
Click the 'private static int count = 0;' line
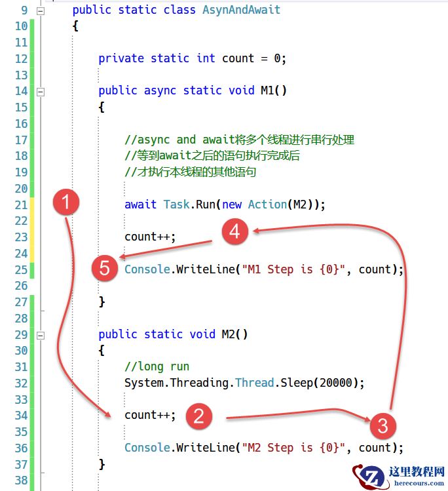point(192,58)
